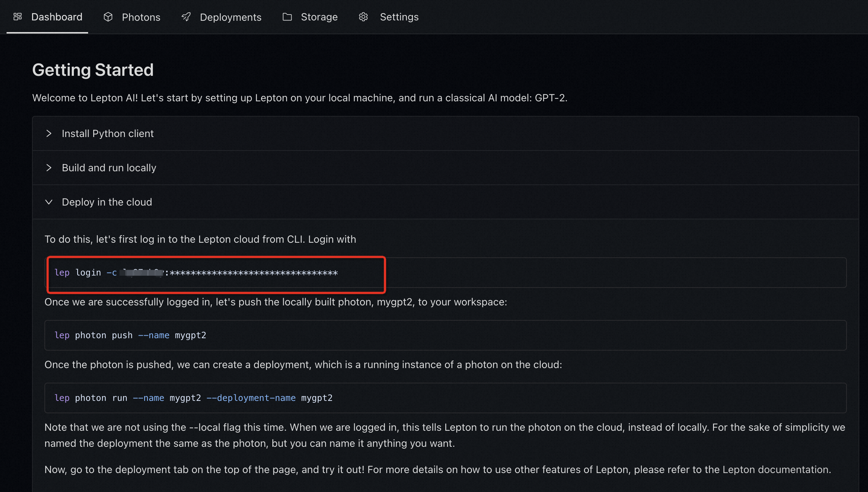Open the Photons tab
This screenshot has width=868, height=492.
[x=141, y=17]
